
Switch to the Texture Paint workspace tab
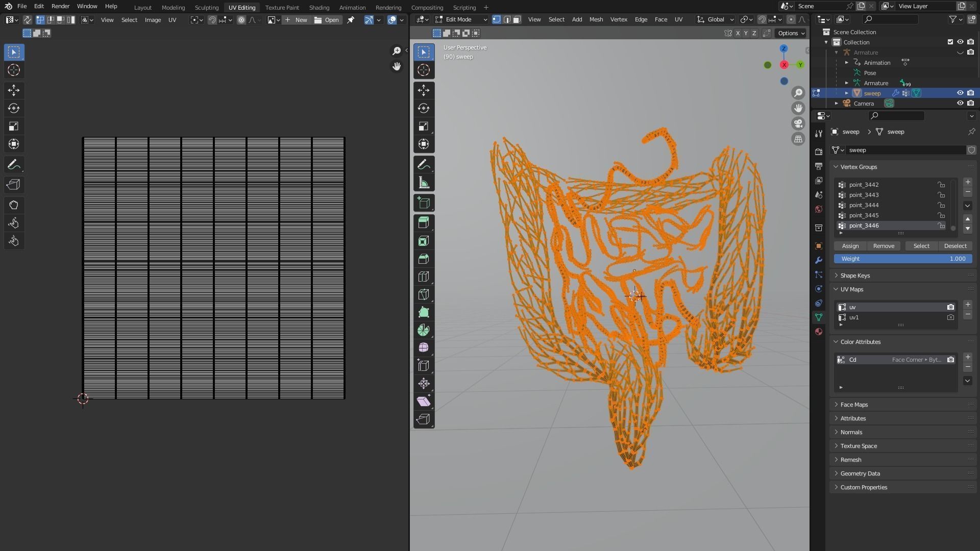tap(282, 8)
